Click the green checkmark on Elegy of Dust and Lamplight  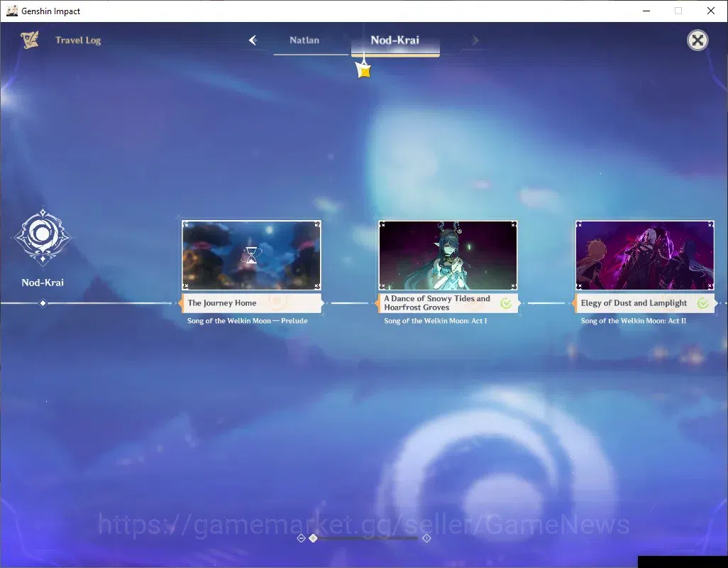point(703,304)
